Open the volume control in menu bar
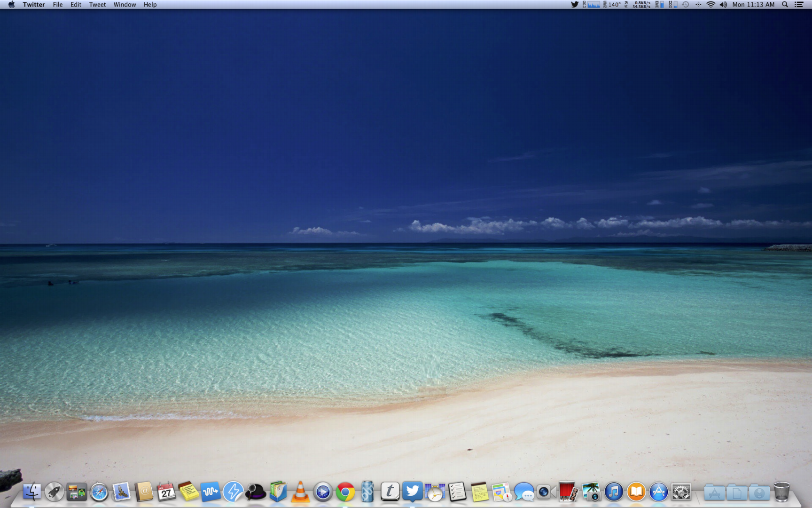The image size is (812, 508). [x=723, y=5]
